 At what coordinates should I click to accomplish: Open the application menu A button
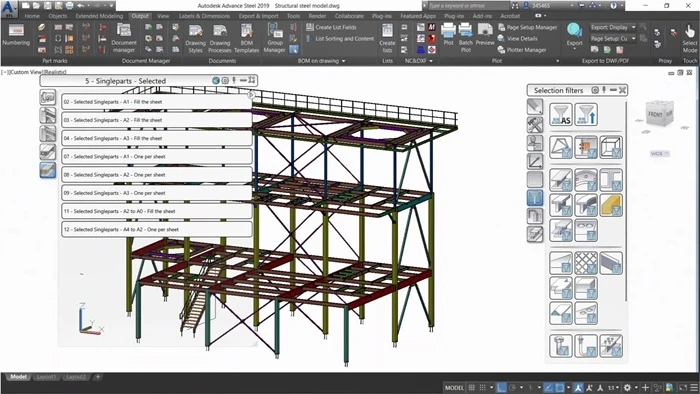coord(9,8)
